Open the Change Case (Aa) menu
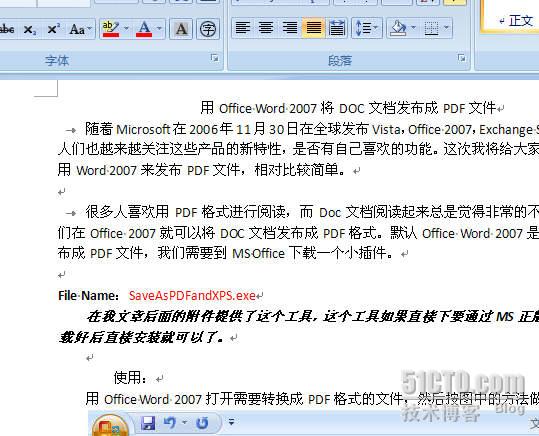Viewport: 539px width, 436px height. click(x=80, y=29)
